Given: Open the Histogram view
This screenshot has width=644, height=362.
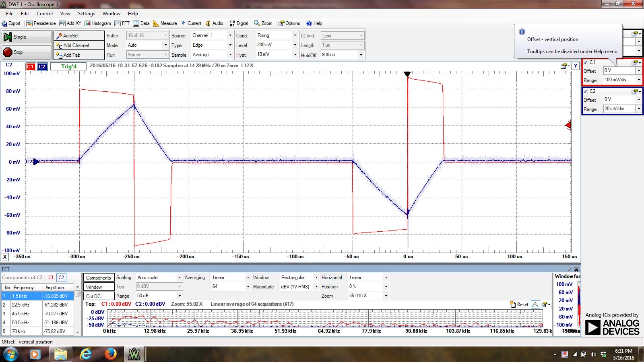Looking at the screenshot, I should [x=98, y=23].
